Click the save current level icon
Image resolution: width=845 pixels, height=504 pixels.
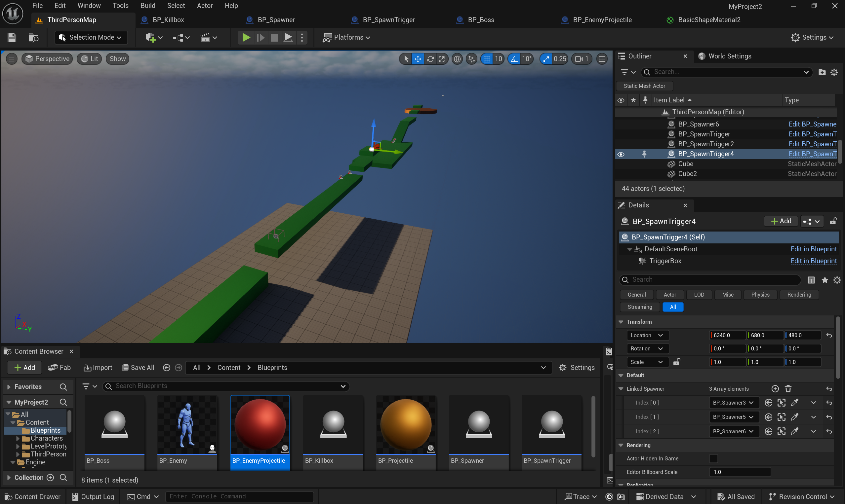12,37
